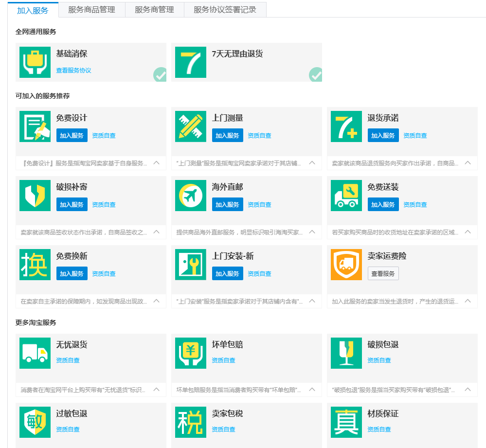This screenshot has height=448, width=486.
Task: Collapse the 免费送装 description chevron
Action: coord(468,232)
